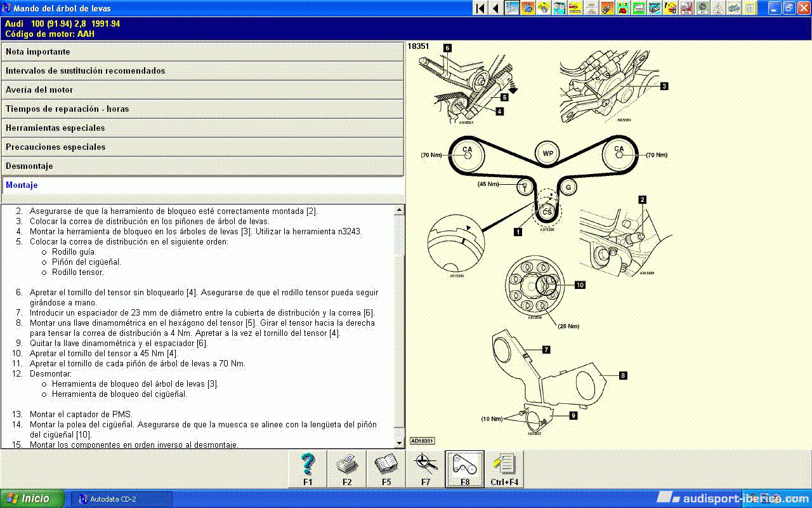812x508 pixels.
Task: Click the previous page arrow icon
Action: [x=495, y=8]
